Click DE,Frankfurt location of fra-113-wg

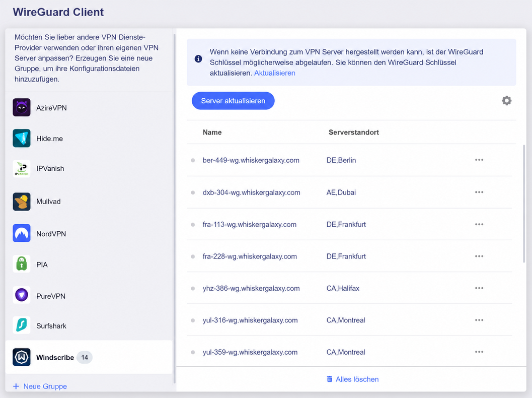346,225
